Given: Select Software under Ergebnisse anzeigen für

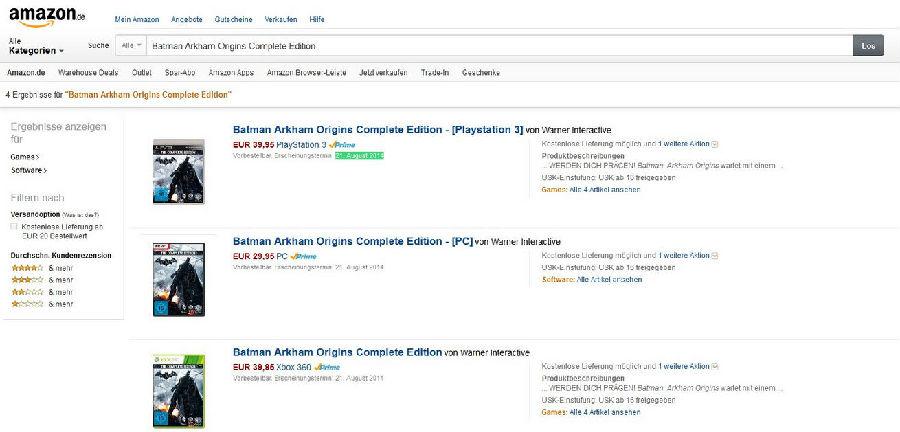Looking at the screenshot, I should [29, 170].
